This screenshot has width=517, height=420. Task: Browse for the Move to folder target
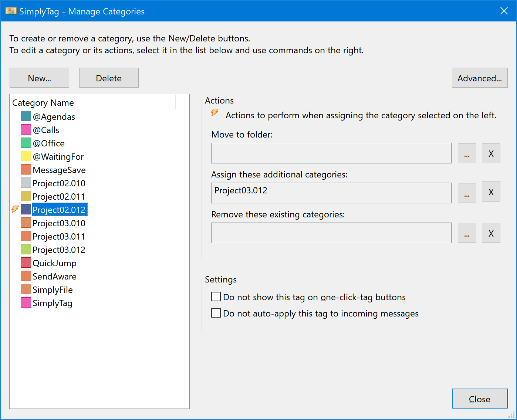click(467, 153)
